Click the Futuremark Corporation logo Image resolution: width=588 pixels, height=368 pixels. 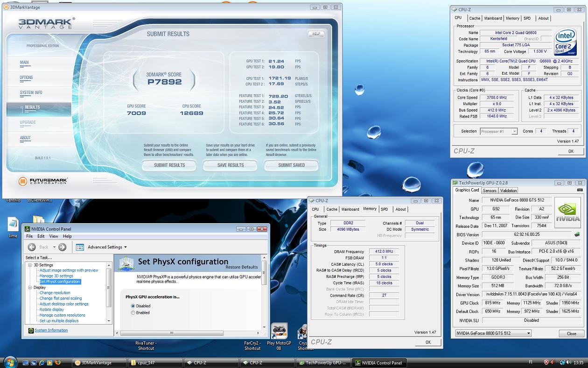click(43, 181)
